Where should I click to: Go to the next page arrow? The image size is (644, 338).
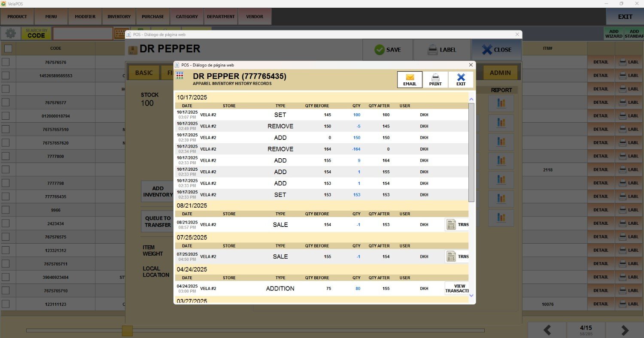pos(625,330)
